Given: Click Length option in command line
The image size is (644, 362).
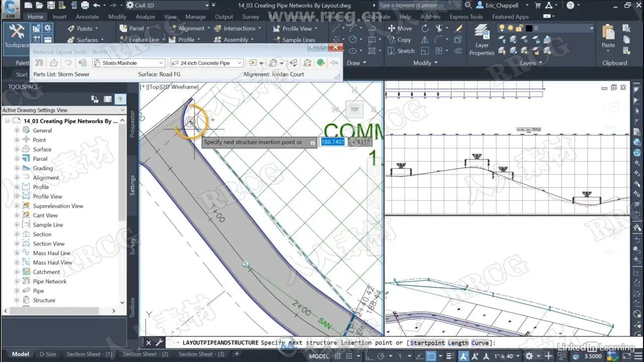Looking at the screenshot, I should pos(458,343).
